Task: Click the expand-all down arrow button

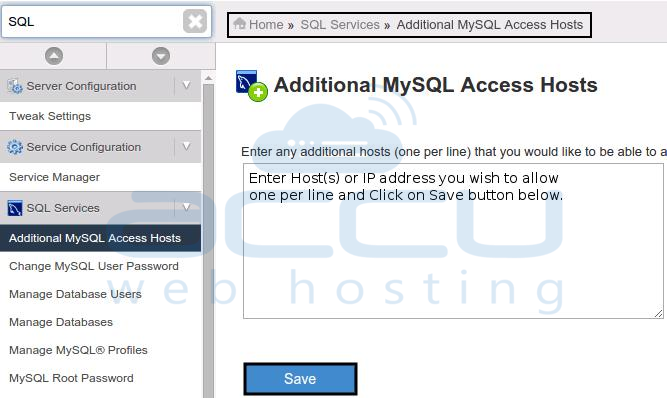Action: pos(161,56)
